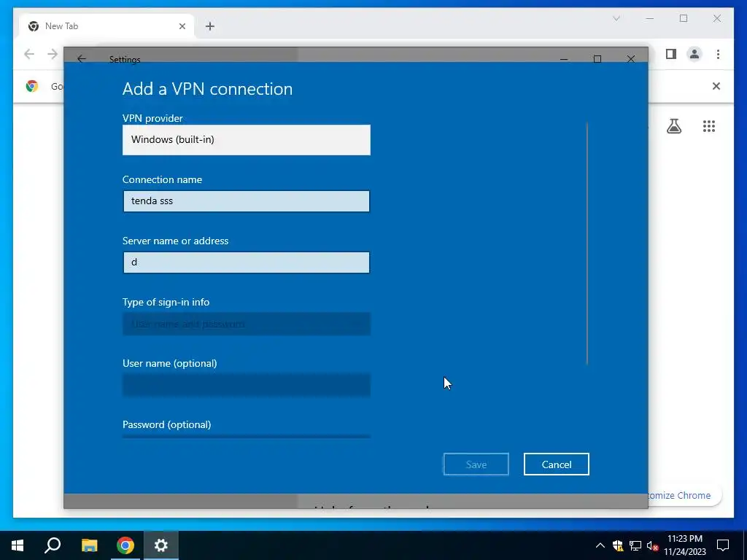Open Chrome three-dot menu
Screen dimensions: 747x560
[x=718, y=54]
